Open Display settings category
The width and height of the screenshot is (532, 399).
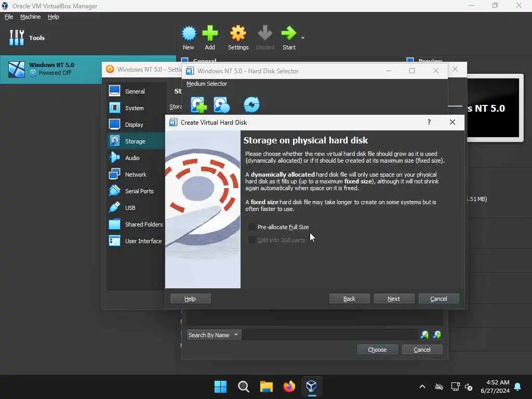coord(136,125)
